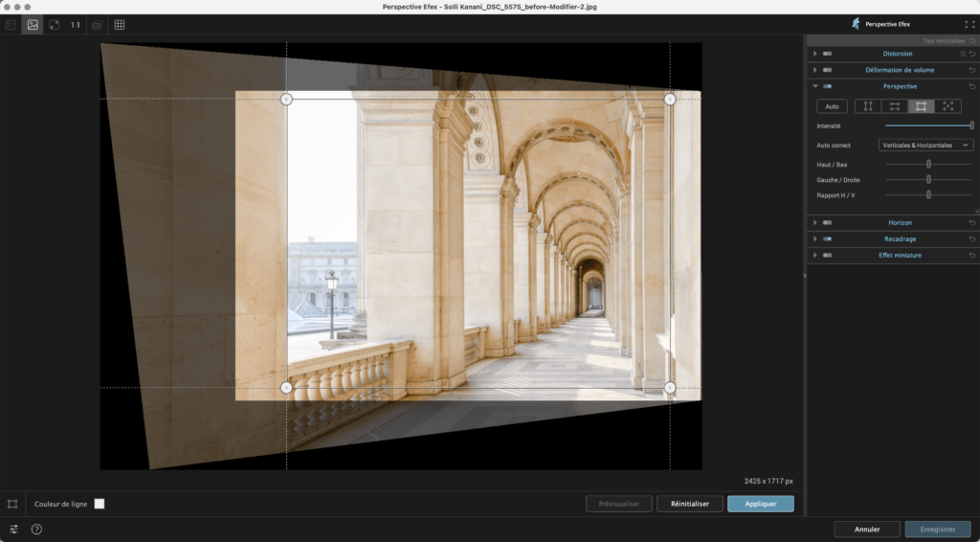Click the small advanced settings icon below Rapport H / V
980x542 pixels.
[976, 212]
